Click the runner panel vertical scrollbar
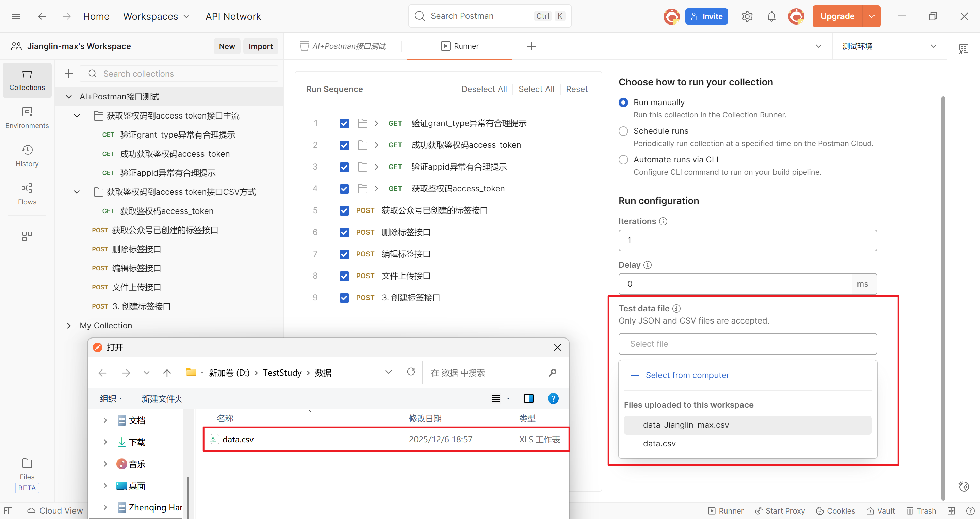This screenshot has height=519, width=980. coord(943,298)
